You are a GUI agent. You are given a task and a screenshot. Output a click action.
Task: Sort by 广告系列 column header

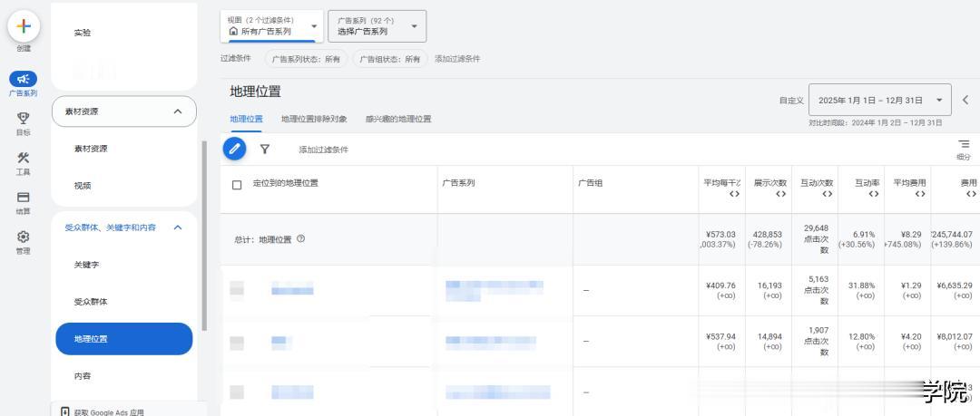click(458, 183)
